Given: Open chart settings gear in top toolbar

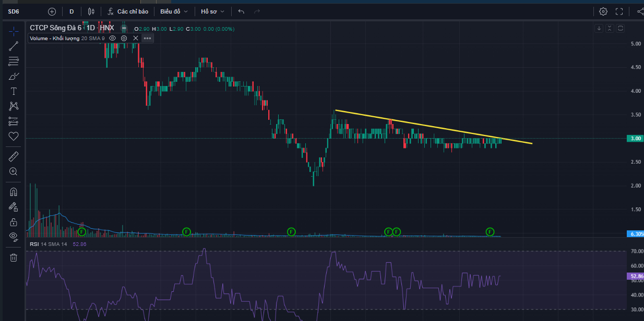Looking at the screenshot, I should click(603, 11).
